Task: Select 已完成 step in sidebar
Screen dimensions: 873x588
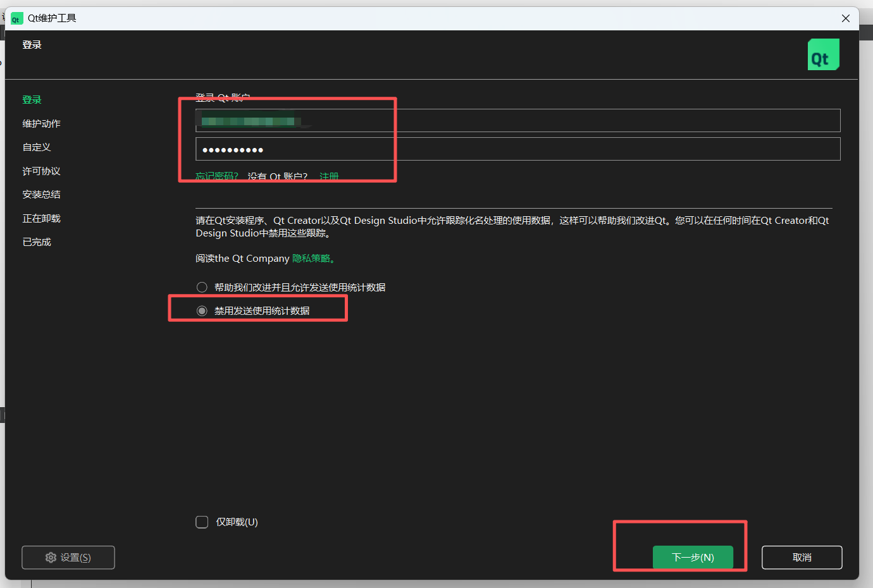Action: click(x=37, y=242)
